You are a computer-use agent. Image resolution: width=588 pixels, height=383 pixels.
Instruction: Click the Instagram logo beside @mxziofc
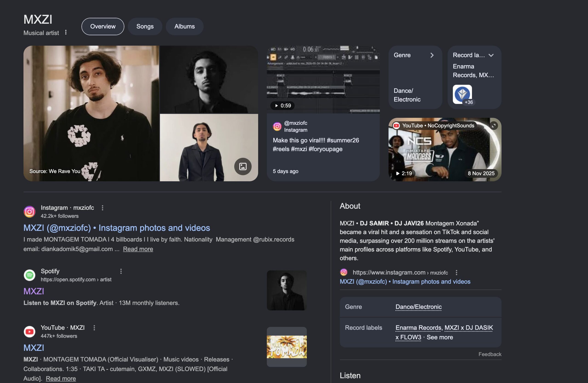[x=277, y=127]
